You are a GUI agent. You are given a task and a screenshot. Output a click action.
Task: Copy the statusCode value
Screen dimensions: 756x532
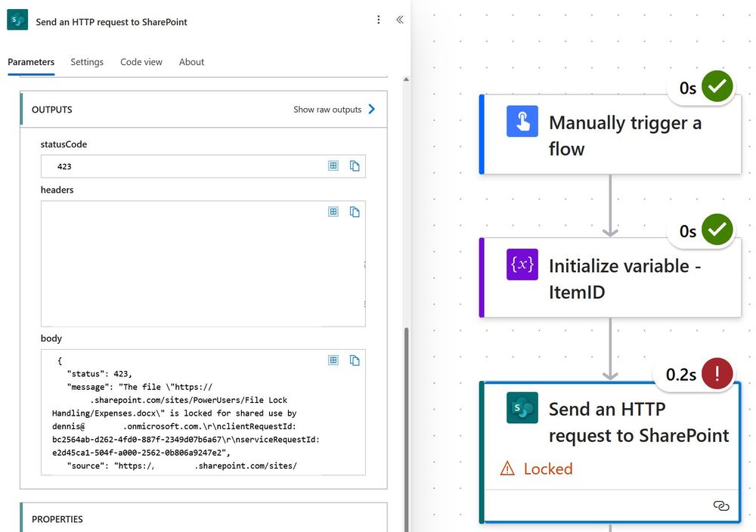tap(355, 165)
